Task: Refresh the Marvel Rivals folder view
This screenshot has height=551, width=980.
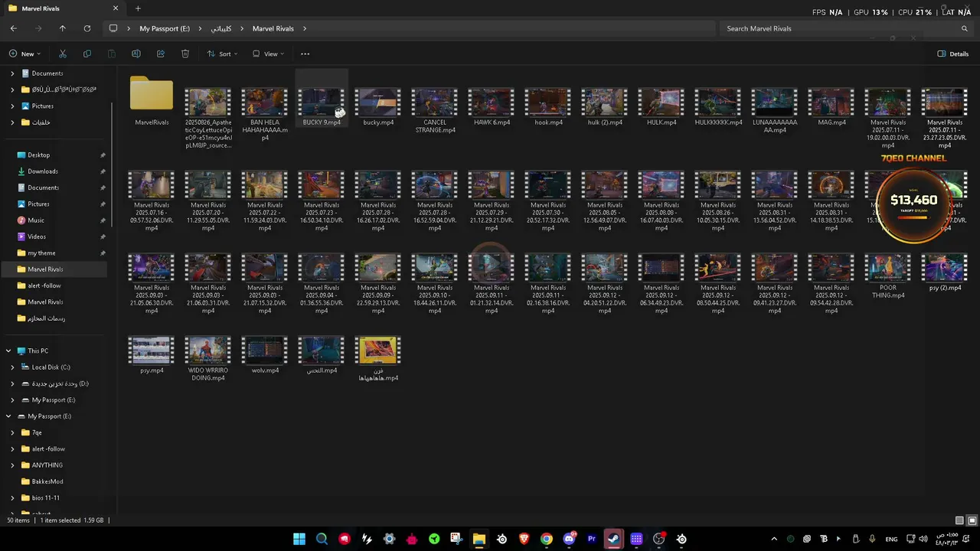Action: [87, 28]
